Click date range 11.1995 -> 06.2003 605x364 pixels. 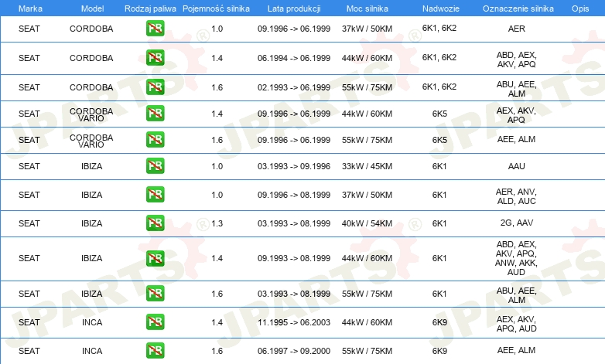(294, 322)
